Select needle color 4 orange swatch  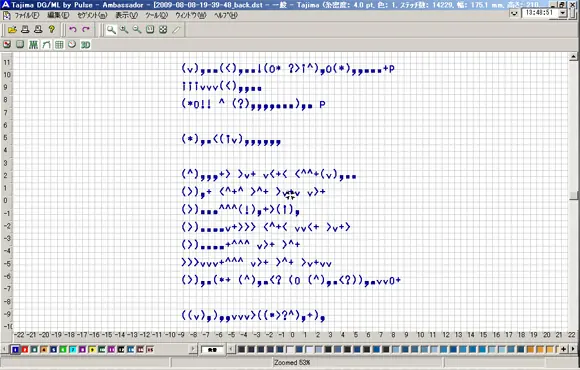(44, 349)
